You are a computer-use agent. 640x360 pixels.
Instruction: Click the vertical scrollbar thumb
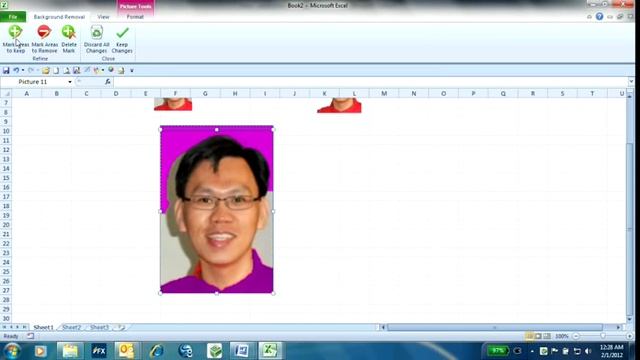coord(630,229)
